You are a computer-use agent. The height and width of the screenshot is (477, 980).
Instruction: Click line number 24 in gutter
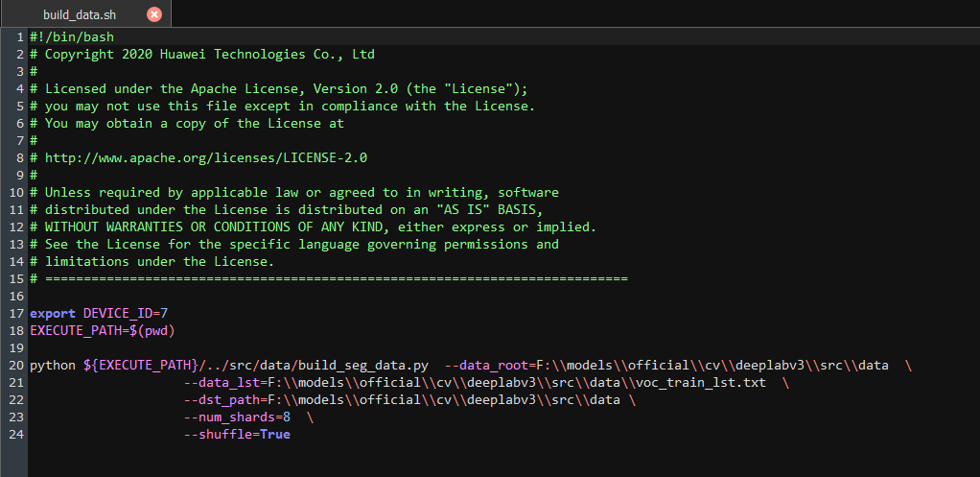17,434
